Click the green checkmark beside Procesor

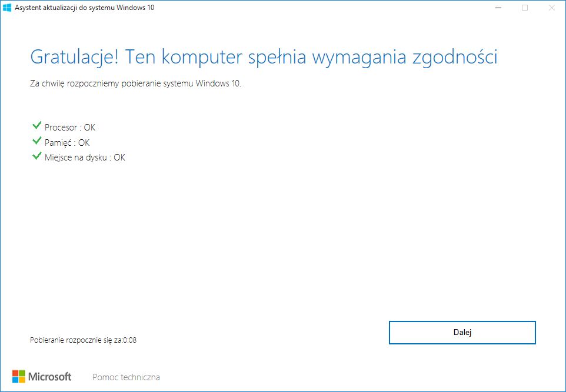point(37,126)
